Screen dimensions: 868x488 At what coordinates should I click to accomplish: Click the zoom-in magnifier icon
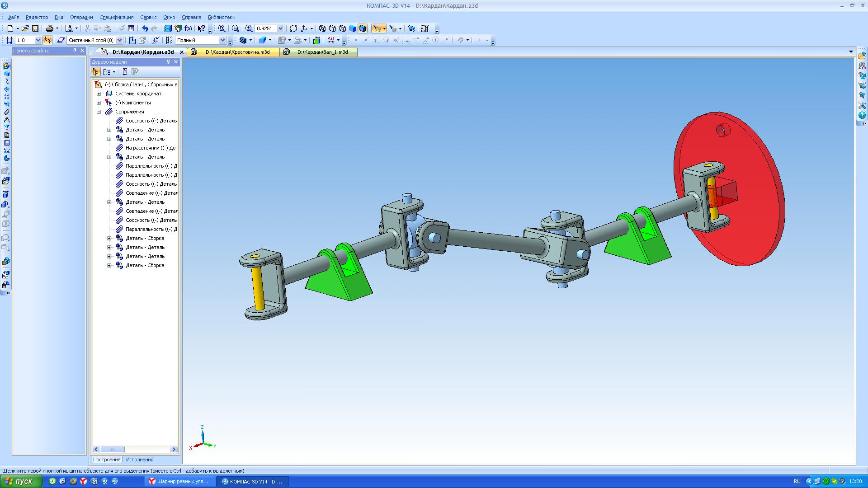[x=249, y=28]
